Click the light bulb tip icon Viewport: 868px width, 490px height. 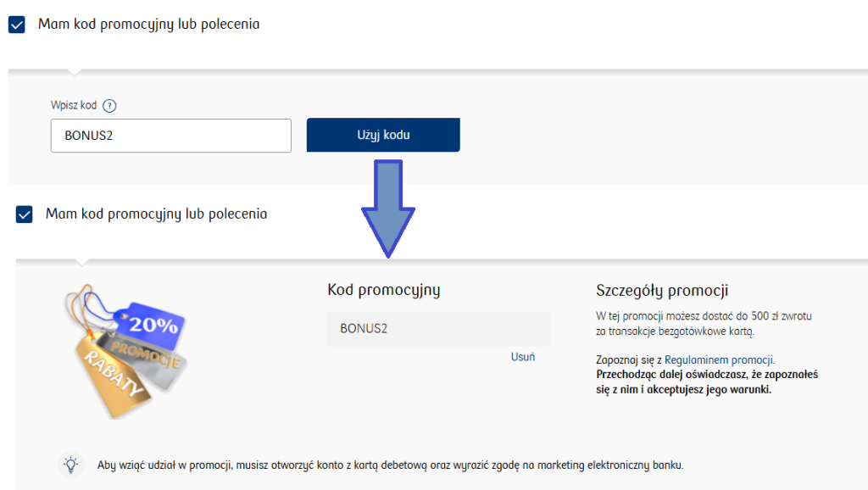pos(72,464)
